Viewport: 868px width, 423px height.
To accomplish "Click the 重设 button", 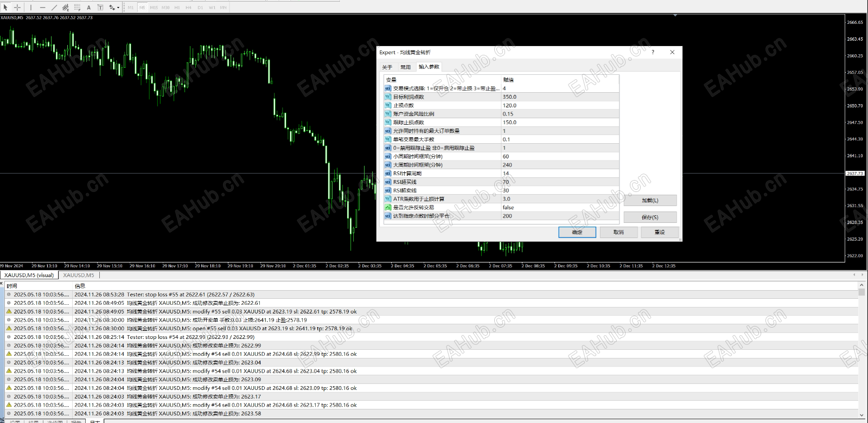I will point(660,232).
